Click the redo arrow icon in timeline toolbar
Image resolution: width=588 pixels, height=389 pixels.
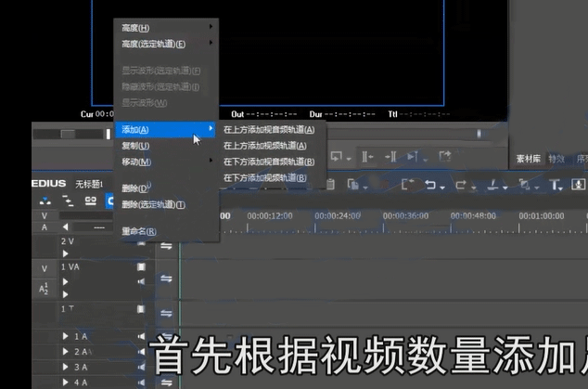click(461, 185)
